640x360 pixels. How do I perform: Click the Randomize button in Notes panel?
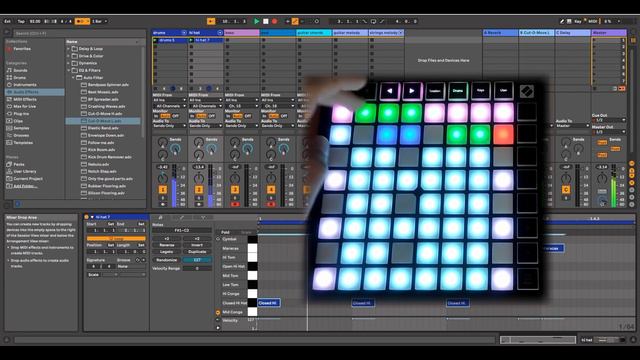[167, 260]
